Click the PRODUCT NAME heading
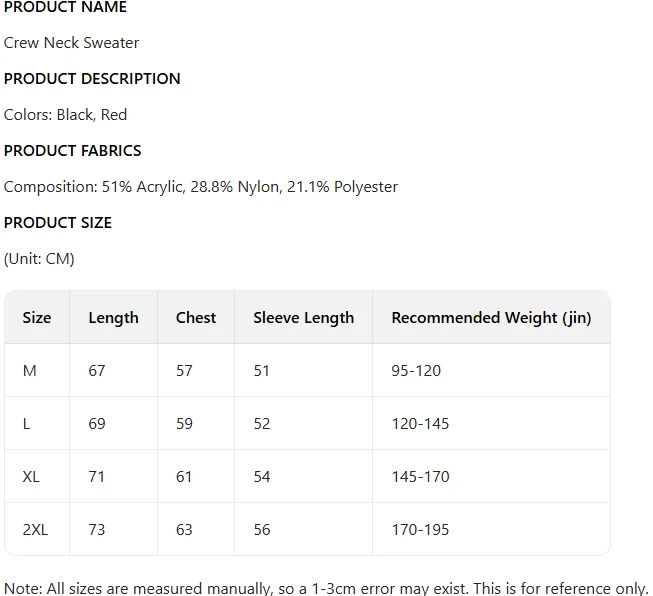This screenshot has width=653, height=596. [x=65, y=8]
